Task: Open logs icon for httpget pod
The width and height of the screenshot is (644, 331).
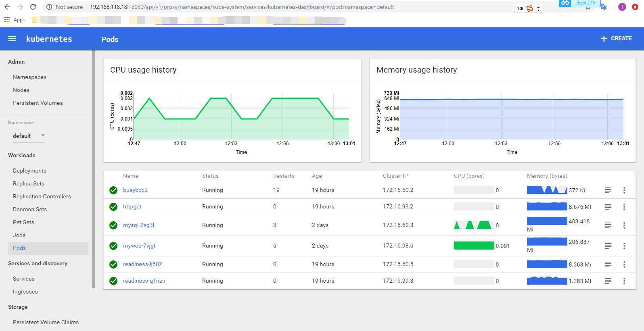Action: click(608, 207)
